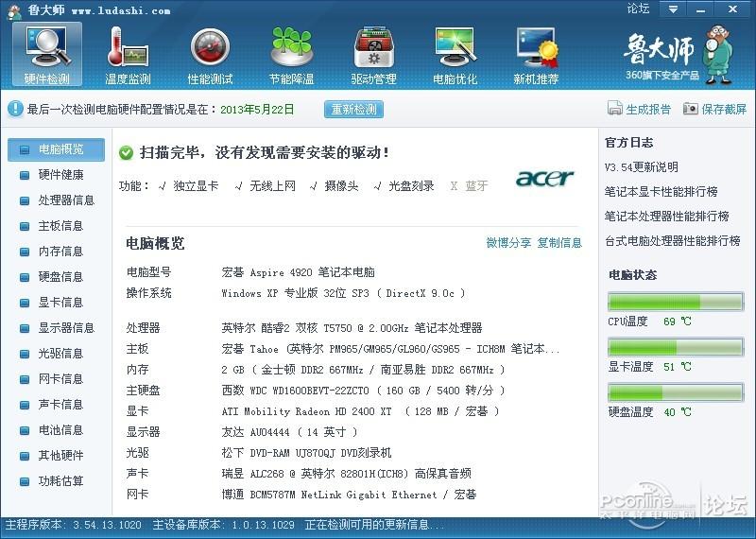This screenshot has width=756, height=539.
Task: Open 台式电脑处理器性能排行榜 link
Action: (x=673, y=241)
